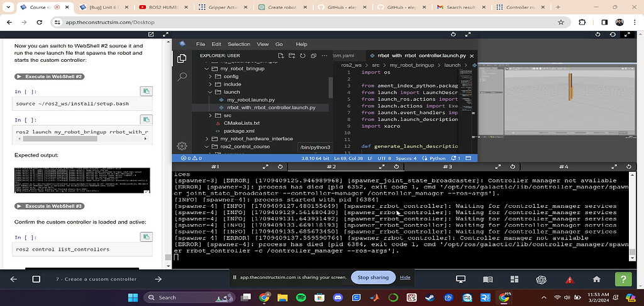Click the New Folder icon in Explorer header

tap(292, 55)
